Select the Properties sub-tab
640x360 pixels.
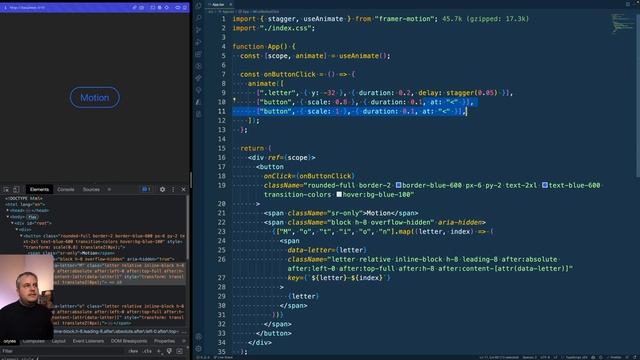[x=164, y=341]
